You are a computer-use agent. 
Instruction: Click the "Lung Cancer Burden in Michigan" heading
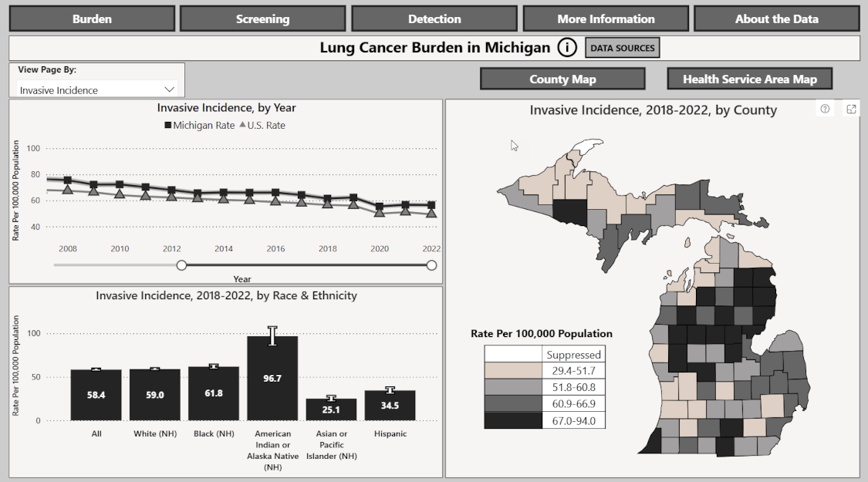tap(435, 48)
